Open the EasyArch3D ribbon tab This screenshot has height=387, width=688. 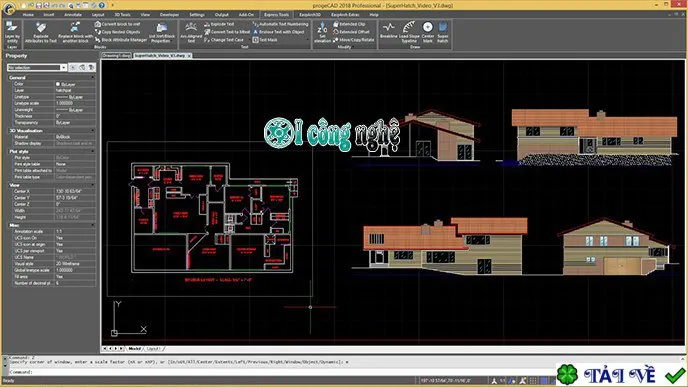coord(310,15)
